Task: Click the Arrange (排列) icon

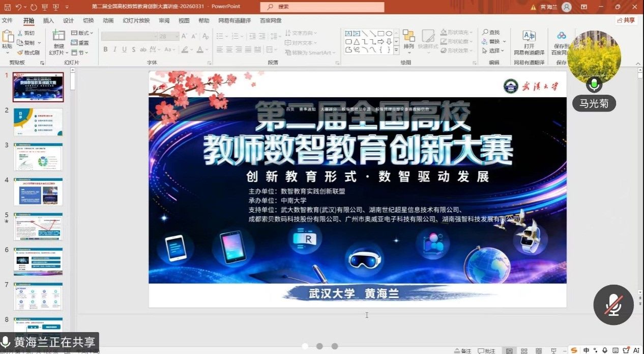Action: coord(408,36)
